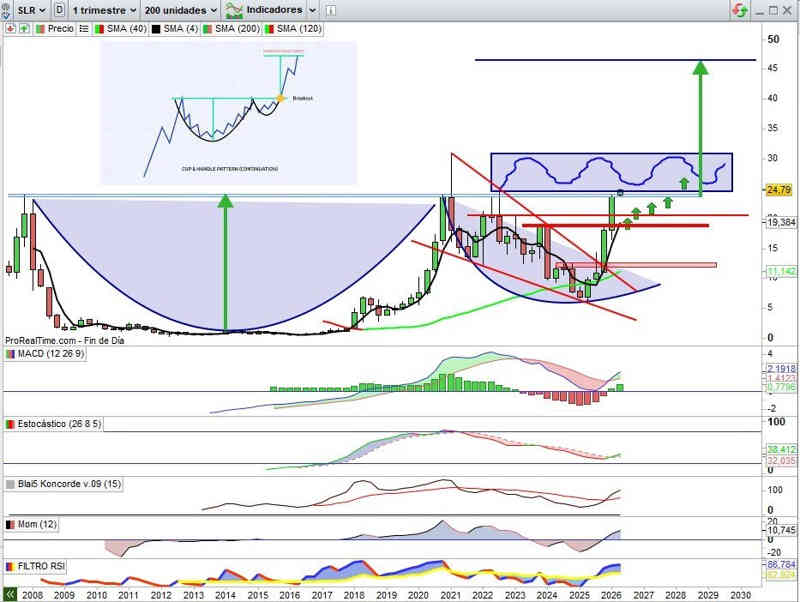Click the Estocástico (26 8 5) label
Viewport: 800px width, 602px height.
click(x=60, y=424)
